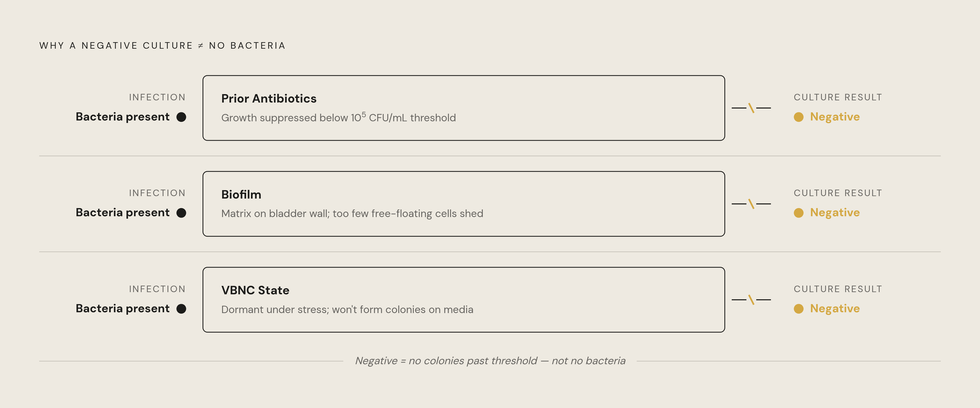Click the black dot in the VBNC State row
Viewport: 980px width, 408px height.
point(182,308)
